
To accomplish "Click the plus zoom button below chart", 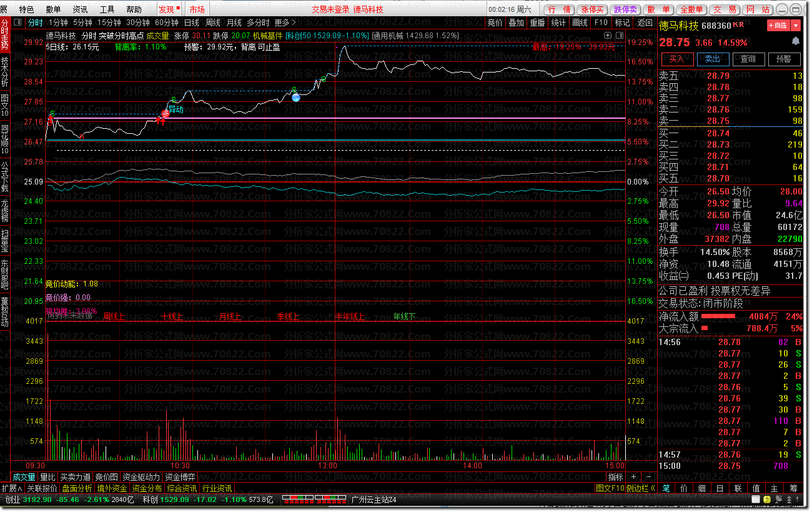I will (x=634, y=477).
